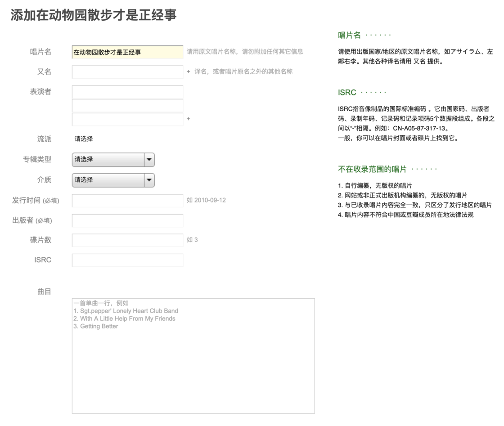Click the 曲目 track list text area
Viewport: 504px width, 426px height.
coord(193,356)
